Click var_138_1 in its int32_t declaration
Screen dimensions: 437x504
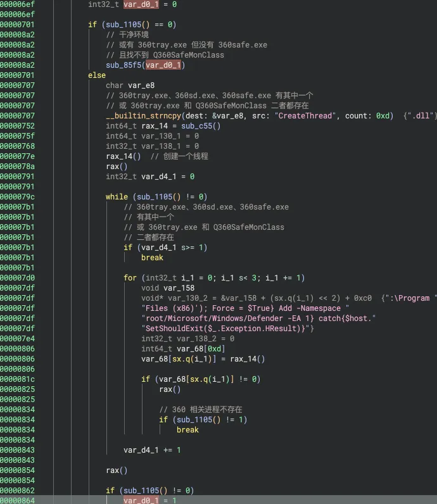point(161,146)
